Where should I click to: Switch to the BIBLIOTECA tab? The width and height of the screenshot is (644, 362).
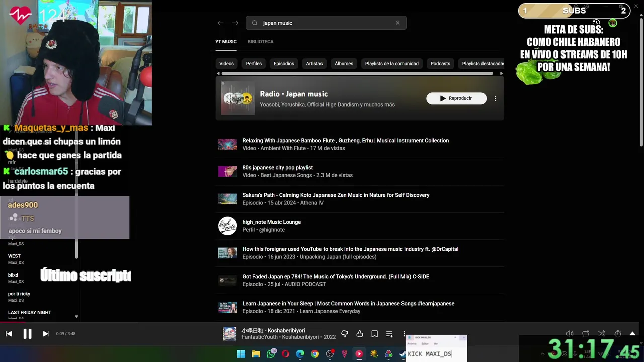click(260, 42)
